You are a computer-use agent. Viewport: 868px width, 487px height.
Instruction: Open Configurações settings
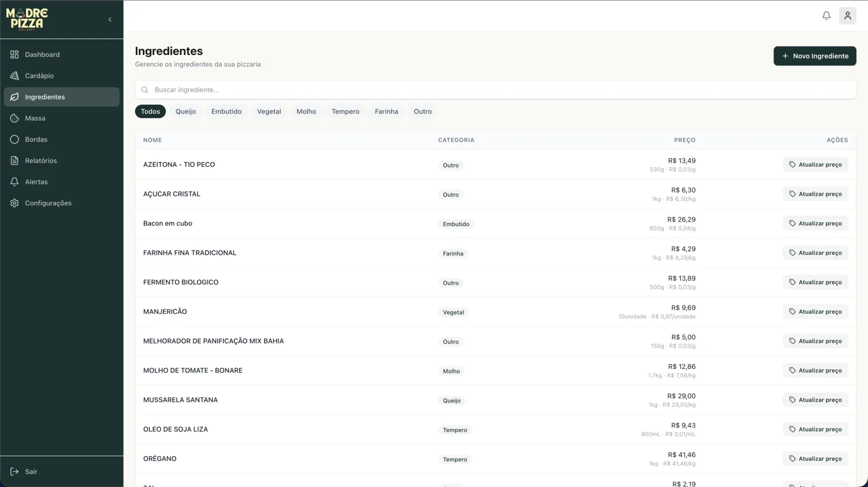coord(48,203)
